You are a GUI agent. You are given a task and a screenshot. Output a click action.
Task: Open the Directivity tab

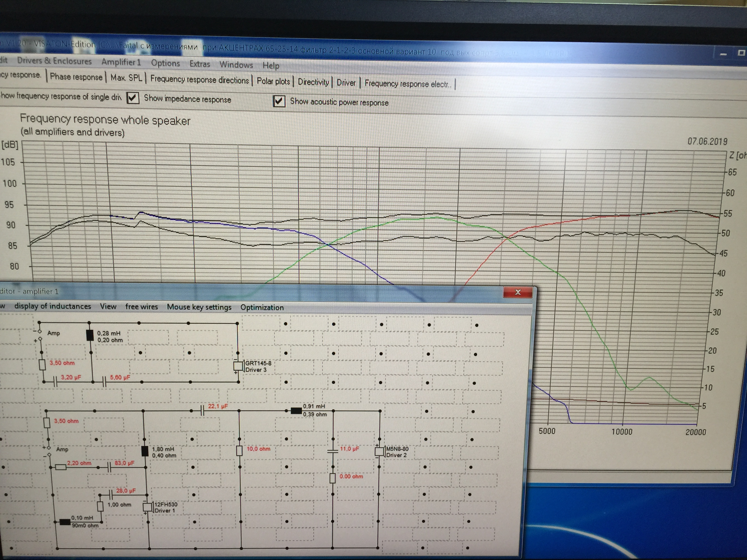[313, 82]
